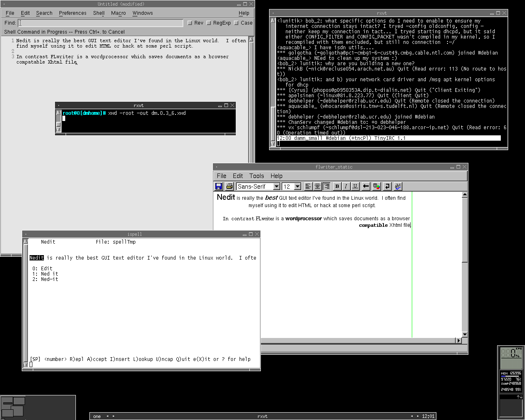Click the left arrow before the taskbar clock
Screen dimensions: 525x420
point(412,416)
